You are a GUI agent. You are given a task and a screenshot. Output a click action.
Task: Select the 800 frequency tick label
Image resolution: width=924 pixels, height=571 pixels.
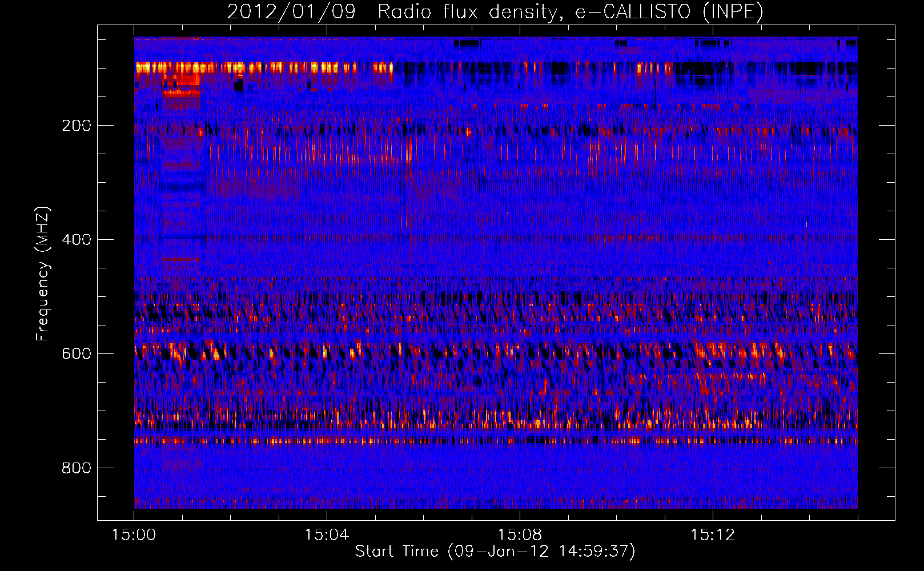click(x=77, y=468)
